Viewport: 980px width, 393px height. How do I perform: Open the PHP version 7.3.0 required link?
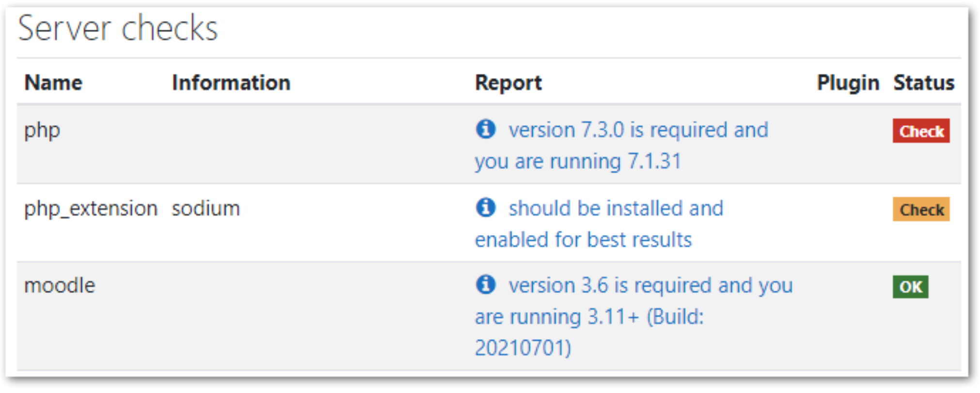pos(638,131)
